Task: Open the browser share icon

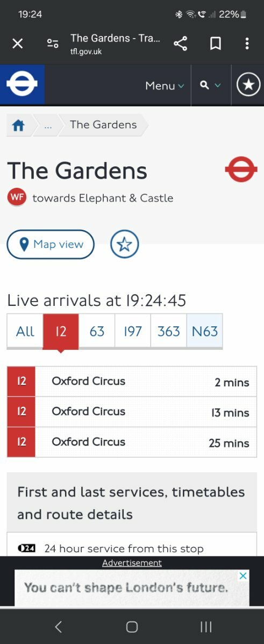Action: (x=181, y=43)
